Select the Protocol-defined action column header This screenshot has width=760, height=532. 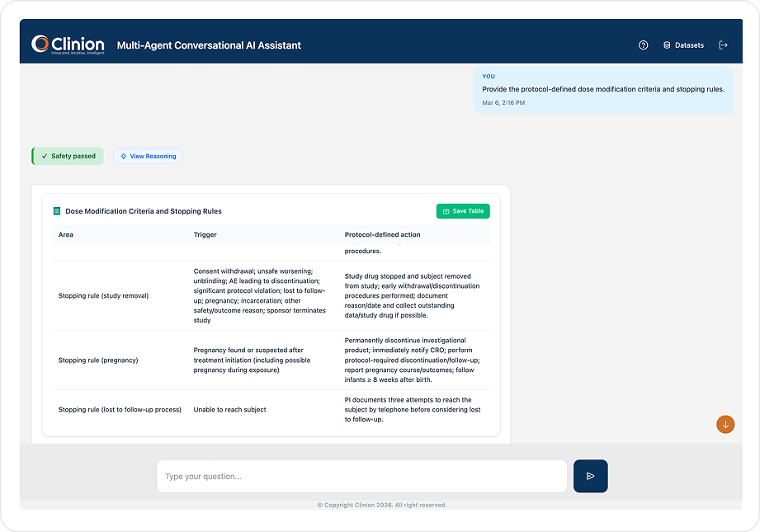382,235
